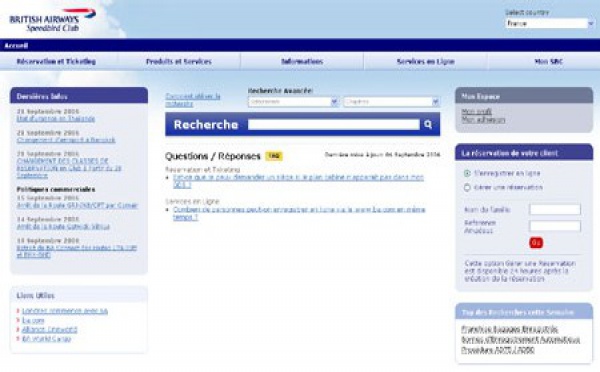The width and height of the screenshot is (600, 372).
Task: Click the Liens Utiles heading
Action: (36, 295)
